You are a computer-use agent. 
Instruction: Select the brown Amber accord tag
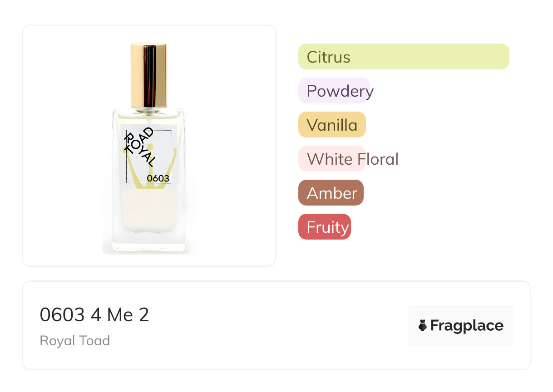click(331, 193)
